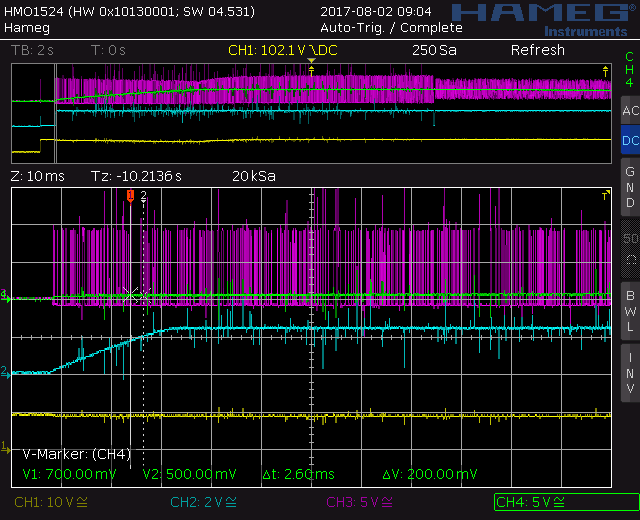Click the cursor 1 crosshair on the CH4 trace
The image size is (640, 520).
[x=130, y=295]
